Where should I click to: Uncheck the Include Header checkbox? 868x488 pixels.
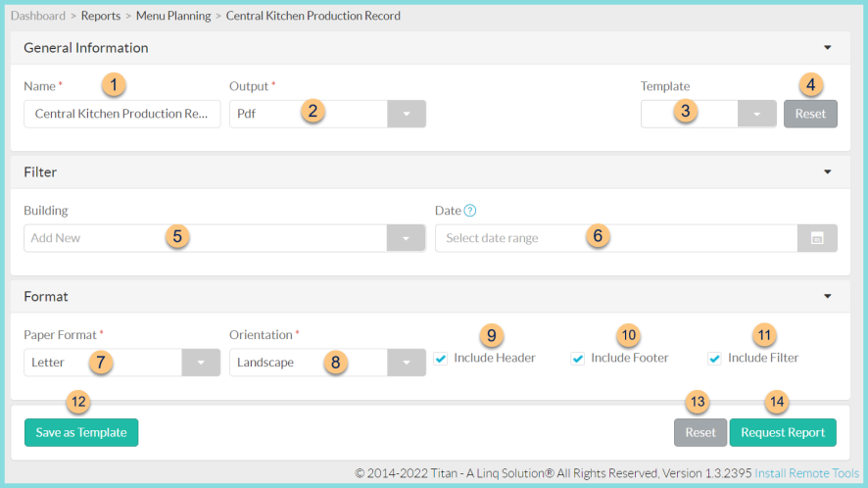tap(441, 359)
